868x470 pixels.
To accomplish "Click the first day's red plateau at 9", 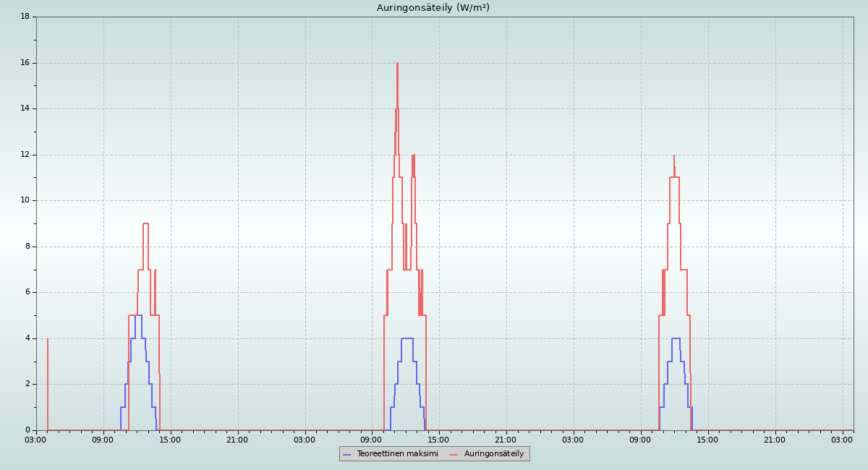I will [145, 223].
